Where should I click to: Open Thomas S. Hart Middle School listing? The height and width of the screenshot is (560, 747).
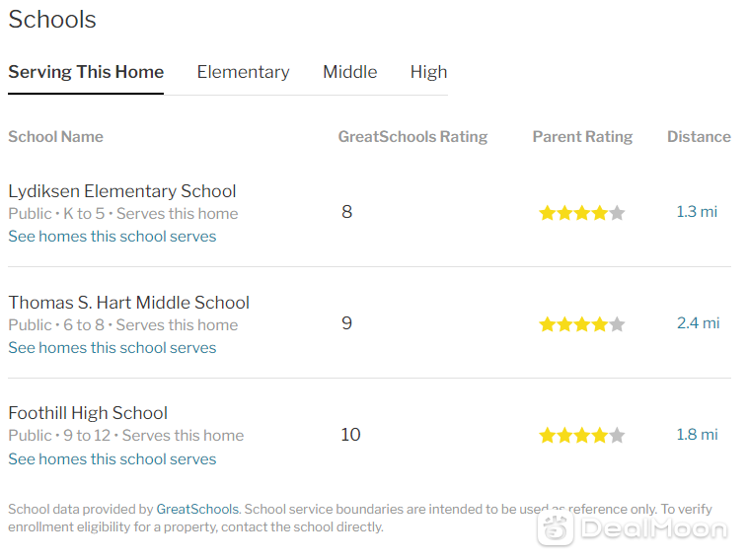point(128,303)
